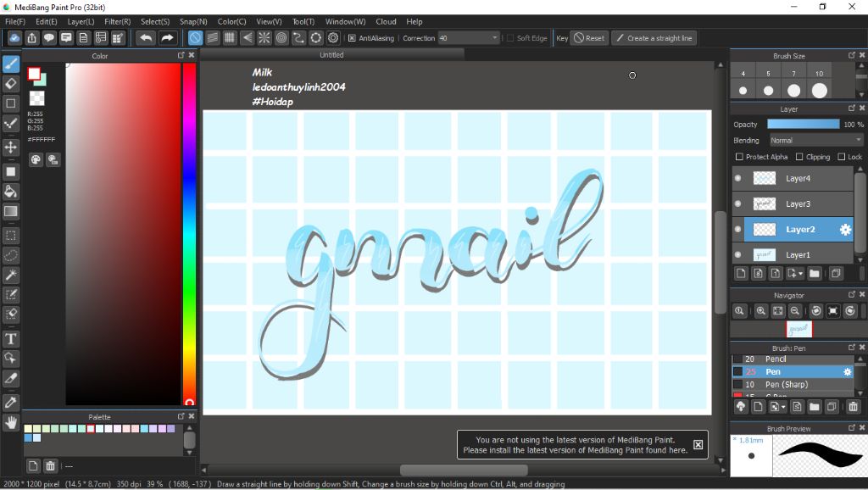
Task: Close the Color panel
Action: 192,55
